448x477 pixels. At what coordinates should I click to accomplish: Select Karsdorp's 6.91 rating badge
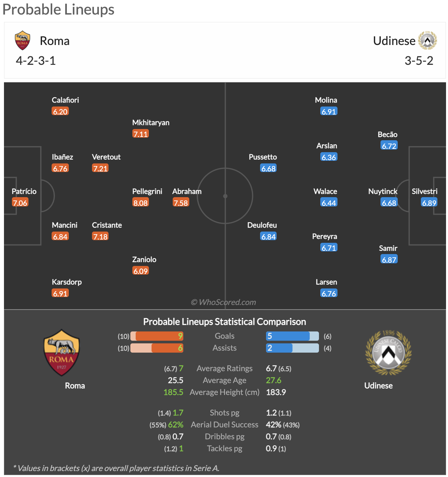(x=60, y=293)
